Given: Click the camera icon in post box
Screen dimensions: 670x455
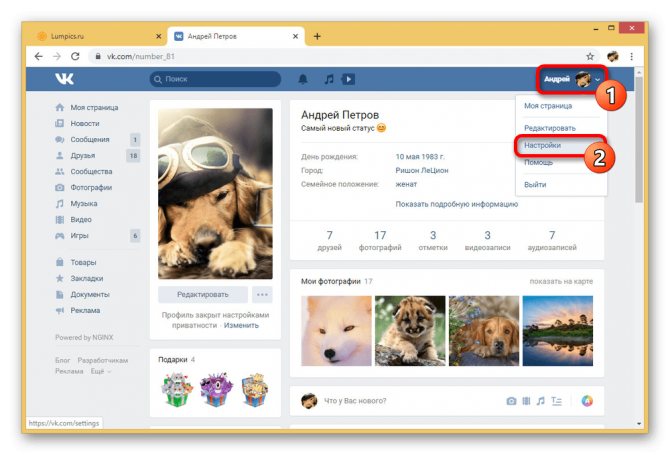Looking at the screenshot, I should [511, 401].
